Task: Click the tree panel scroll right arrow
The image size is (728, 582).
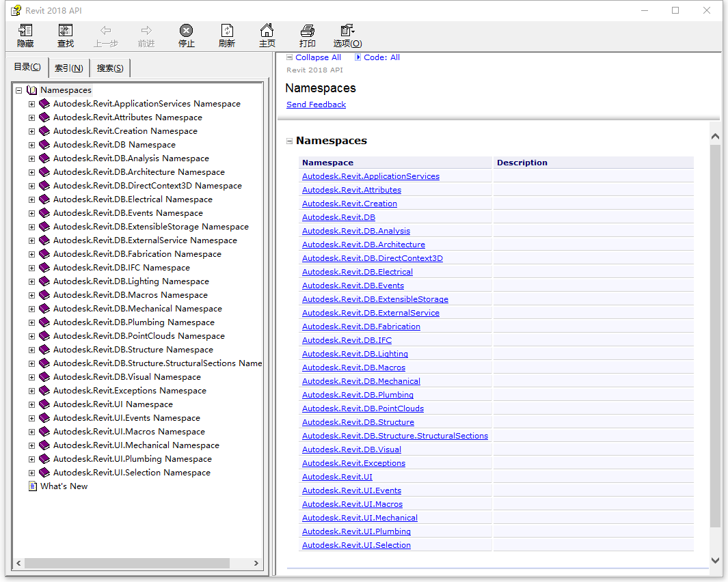Action: [x=256, y=563]
